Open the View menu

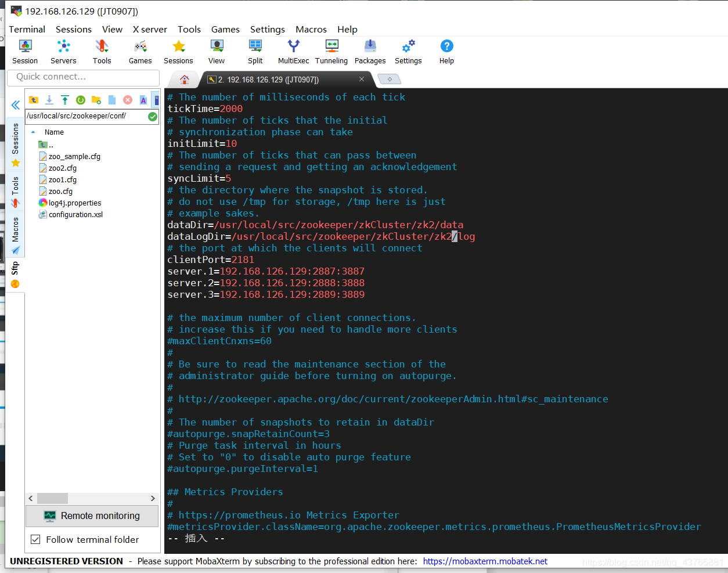click(112, 29)
